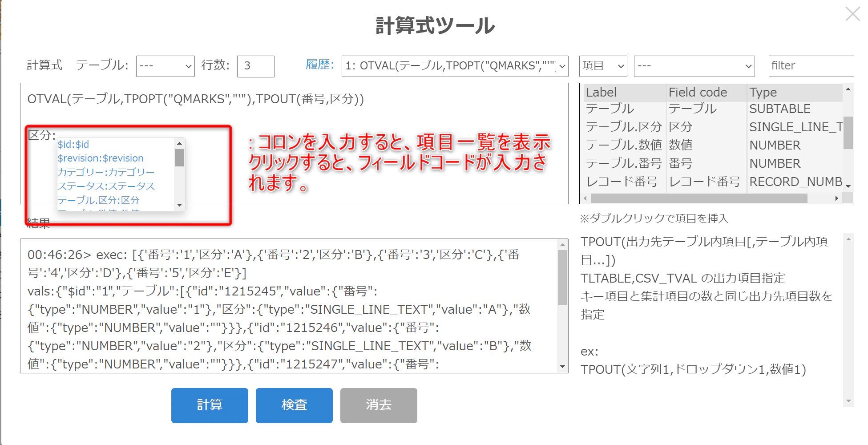Click the result area scroll down arrow
Image resolution: width=868 pixels, height=445 pixels.
[x=562, y=367]
